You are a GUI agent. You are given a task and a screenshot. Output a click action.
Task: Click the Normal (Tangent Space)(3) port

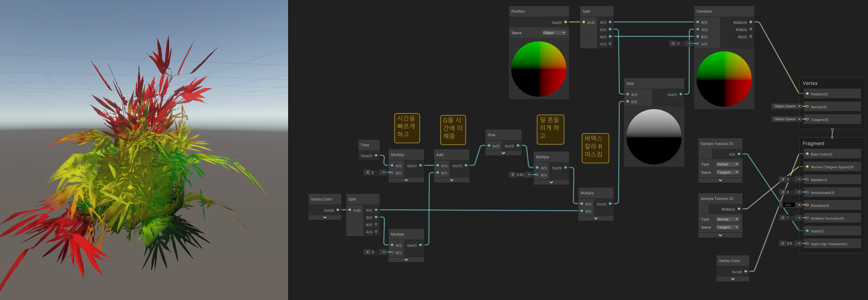[x=807, y=167]
